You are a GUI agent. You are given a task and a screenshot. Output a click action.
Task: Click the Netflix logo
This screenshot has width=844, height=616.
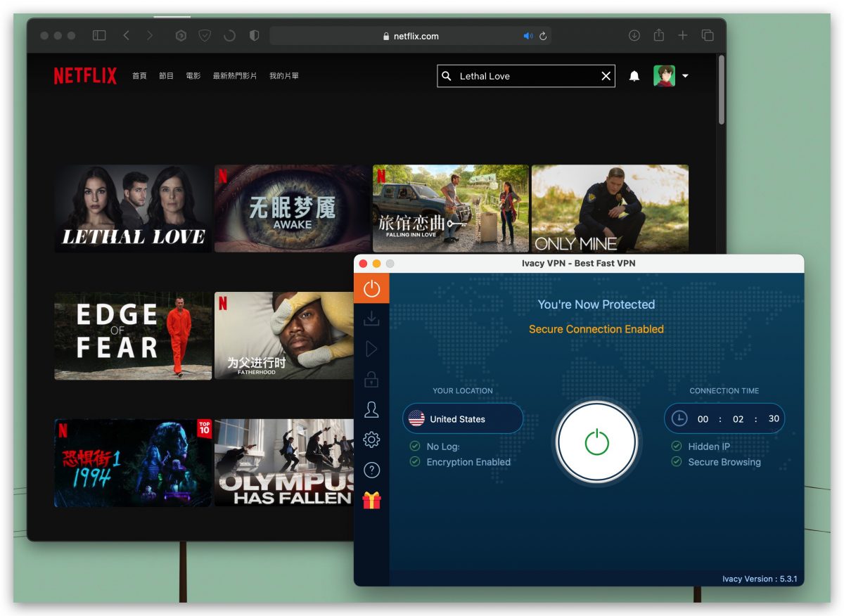tap(85, 76)
